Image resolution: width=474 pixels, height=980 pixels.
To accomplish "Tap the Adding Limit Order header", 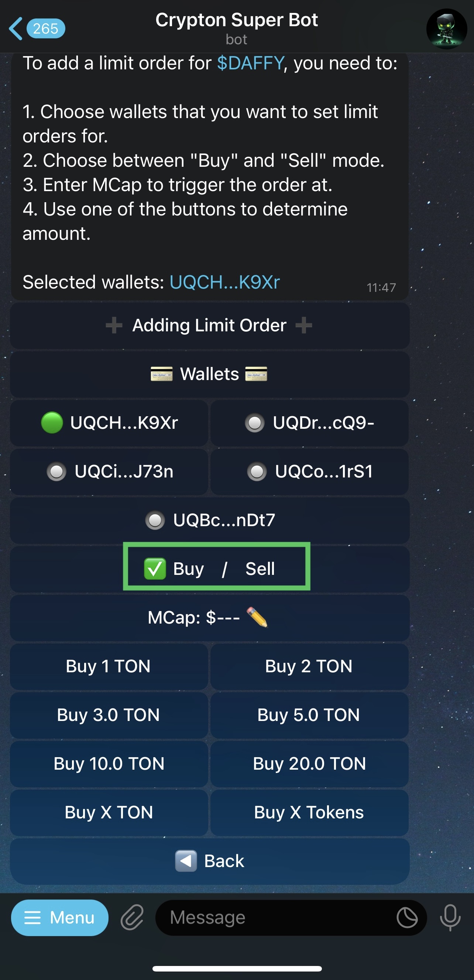I will [209, 325].
